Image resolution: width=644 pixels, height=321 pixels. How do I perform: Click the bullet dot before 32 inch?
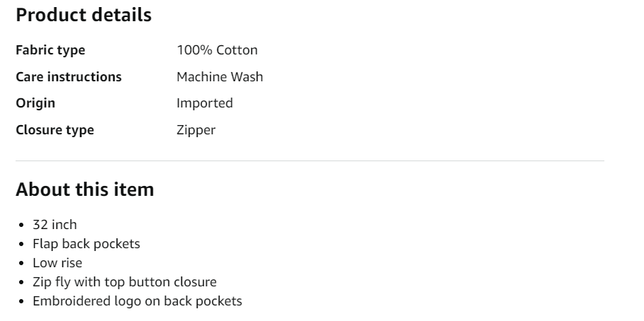tap(22, 226)
